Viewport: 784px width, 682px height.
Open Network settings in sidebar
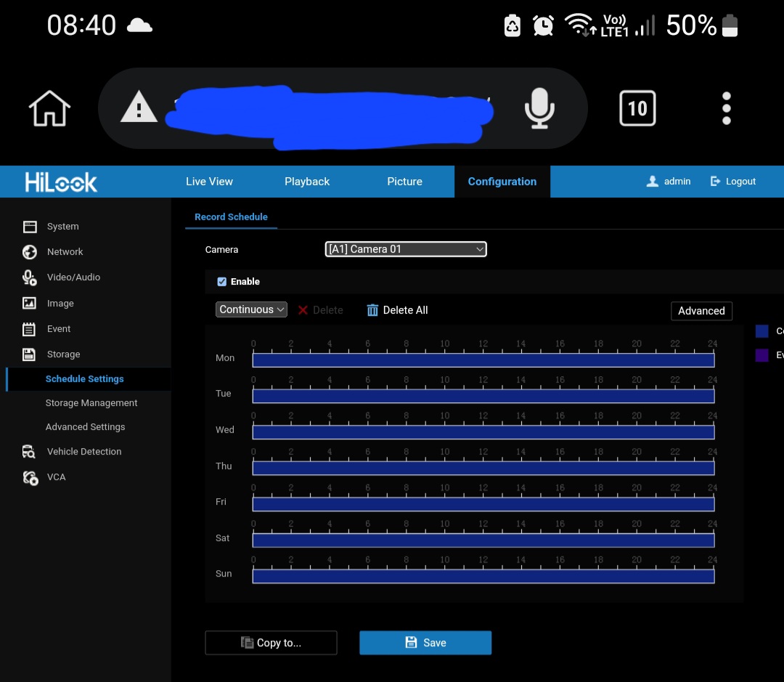(x=65, y=252)
